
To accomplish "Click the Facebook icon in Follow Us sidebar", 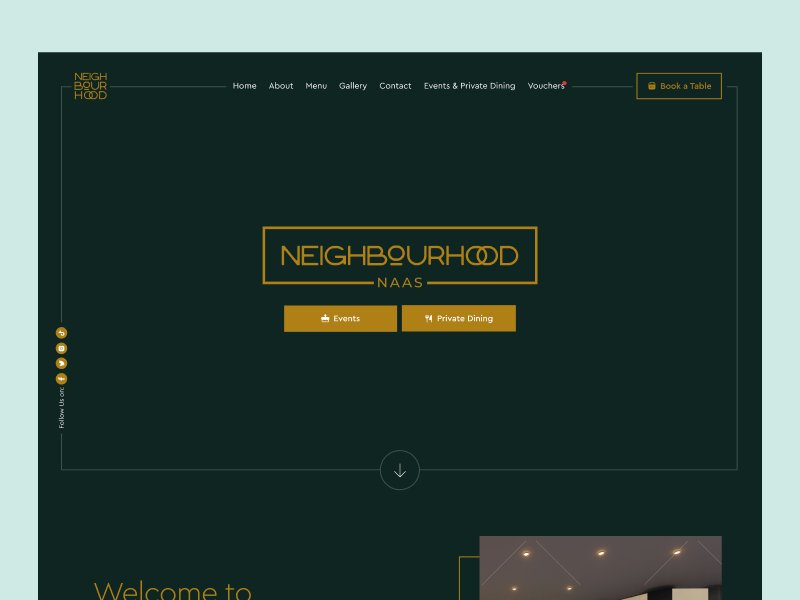I will (61, 379).
